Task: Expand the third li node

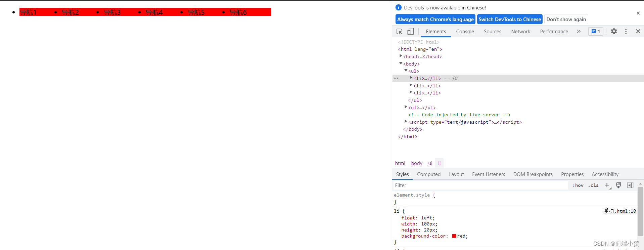Action: [411, 92]
